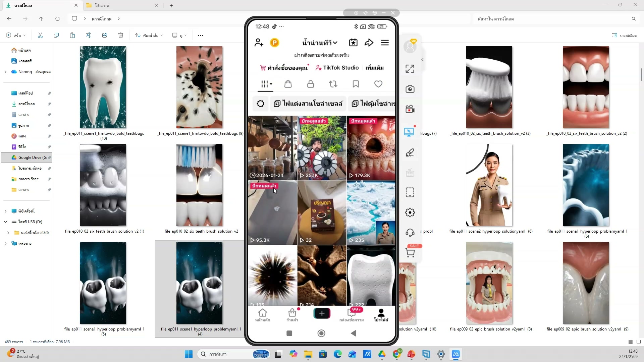Select the liked videos heart tab on TikTok
Viewport: 644px width, 362px height.
[x=378, y=84]
